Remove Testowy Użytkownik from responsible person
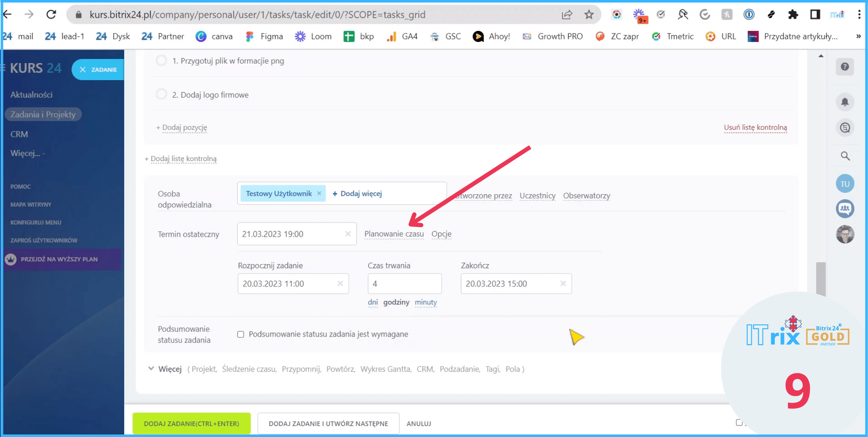Screen dimensions: 868x437 319,193
